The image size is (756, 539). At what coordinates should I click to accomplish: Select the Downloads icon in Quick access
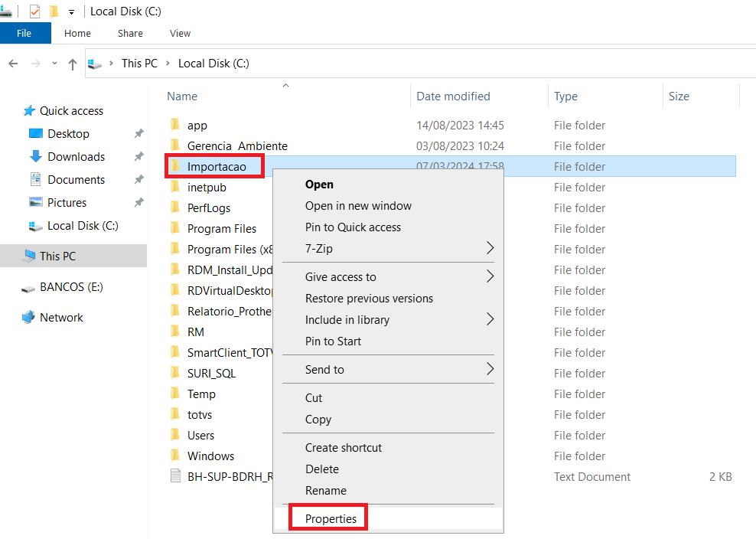pyautogui.click(x=36, y=156)
